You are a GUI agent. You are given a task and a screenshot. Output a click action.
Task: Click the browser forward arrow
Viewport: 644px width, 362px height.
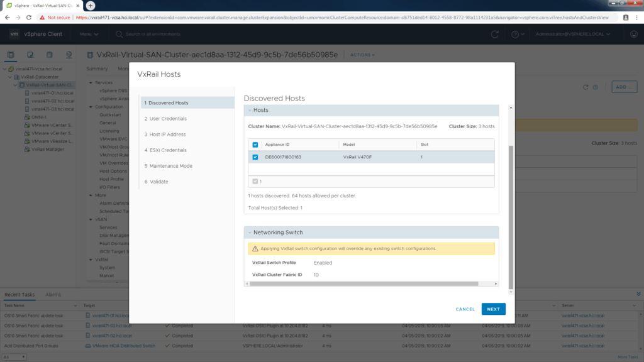point(18,18)
